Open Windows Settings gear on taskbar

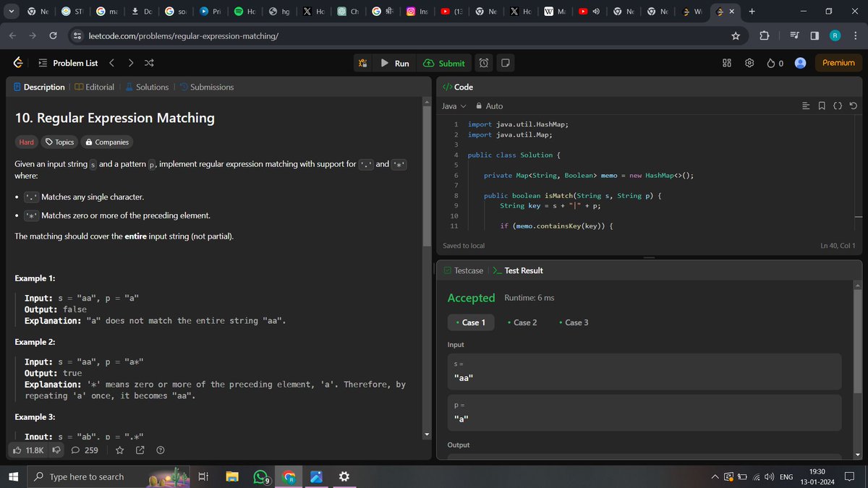pyautogui.click(x=344, y=476)
